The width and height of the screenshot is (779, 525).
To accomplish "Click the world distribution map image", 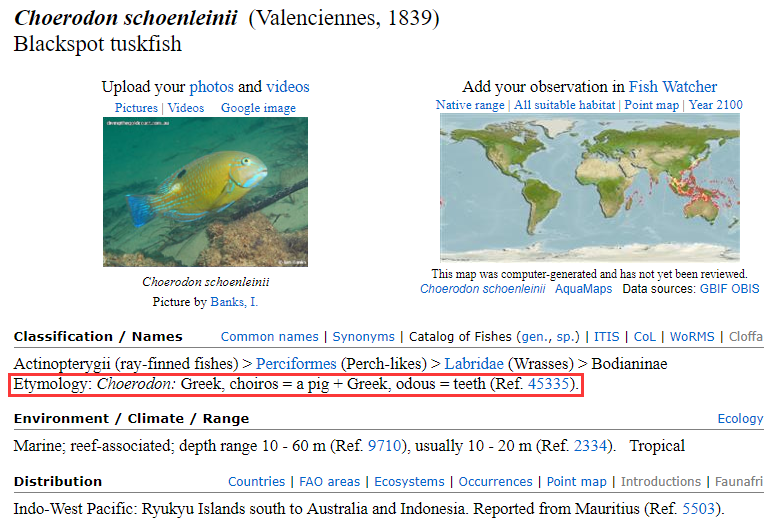I will (590, 188).
